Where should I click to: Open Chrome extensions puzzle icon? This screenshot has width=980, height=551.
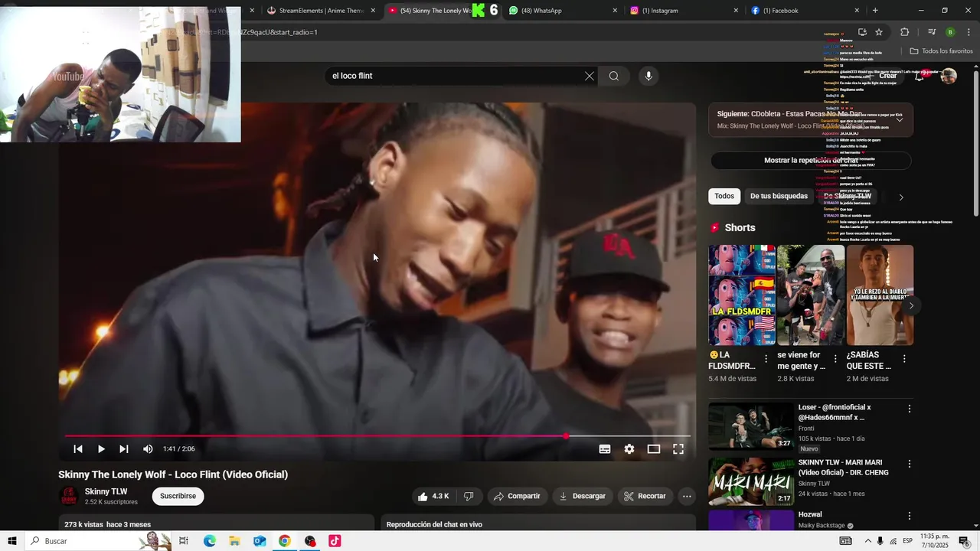click(904, 32)
